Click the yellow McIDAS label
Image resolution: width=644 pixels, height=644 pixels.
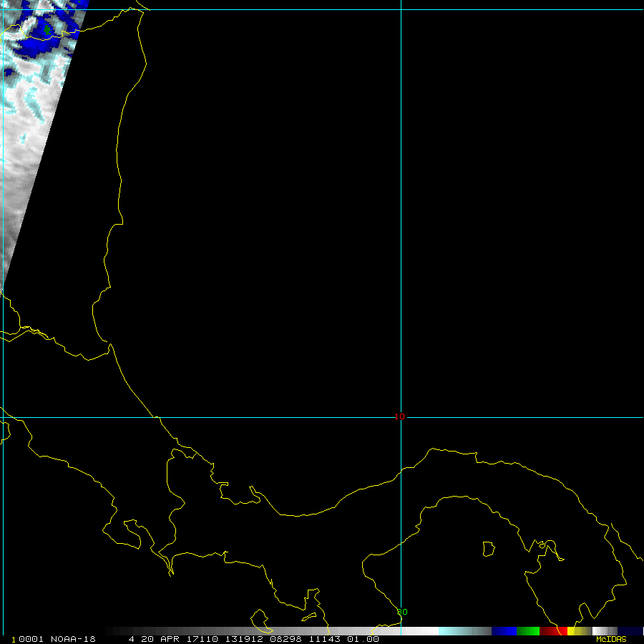click(x=610, y=639)
